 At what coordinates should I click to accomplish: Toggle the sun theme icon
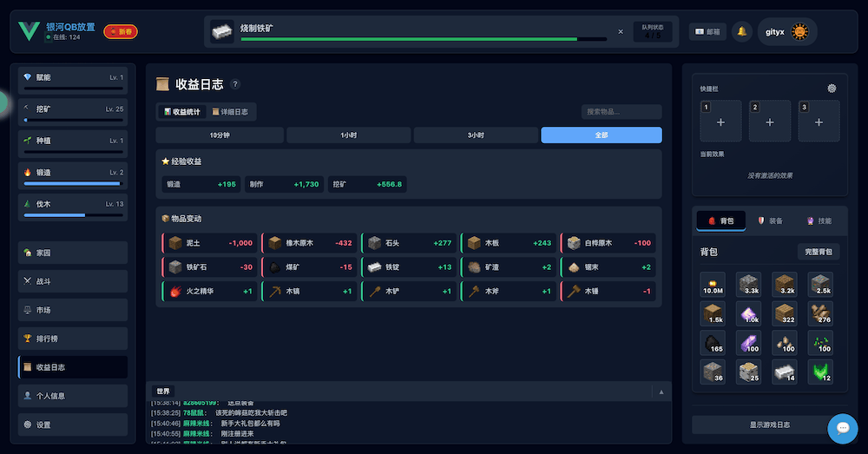tap(799, 32)
